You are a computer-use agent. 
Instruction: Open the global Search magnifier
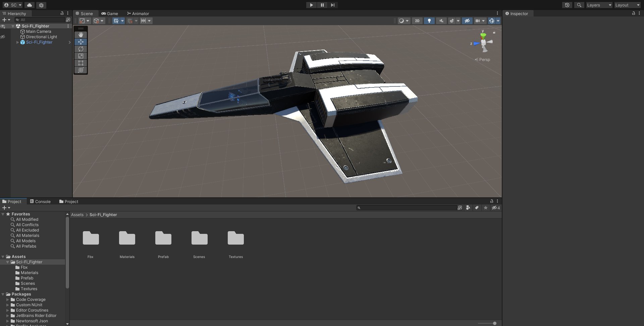579,5
